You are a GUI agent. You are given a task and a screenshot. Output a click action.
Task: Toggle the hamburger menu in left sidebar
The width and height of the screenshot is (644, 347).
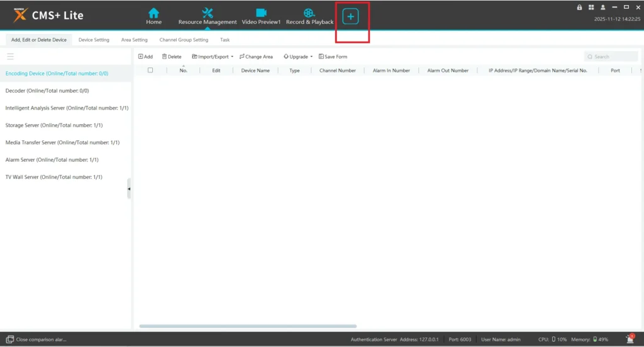[10, 57]
